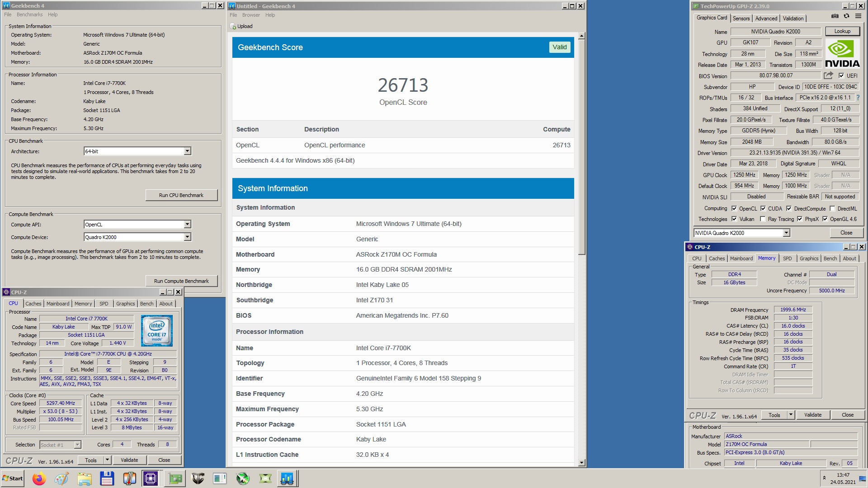Open Tools dropdown arrow in right CPU-Z
Viewport: 868px width, 488px height.
791,415
